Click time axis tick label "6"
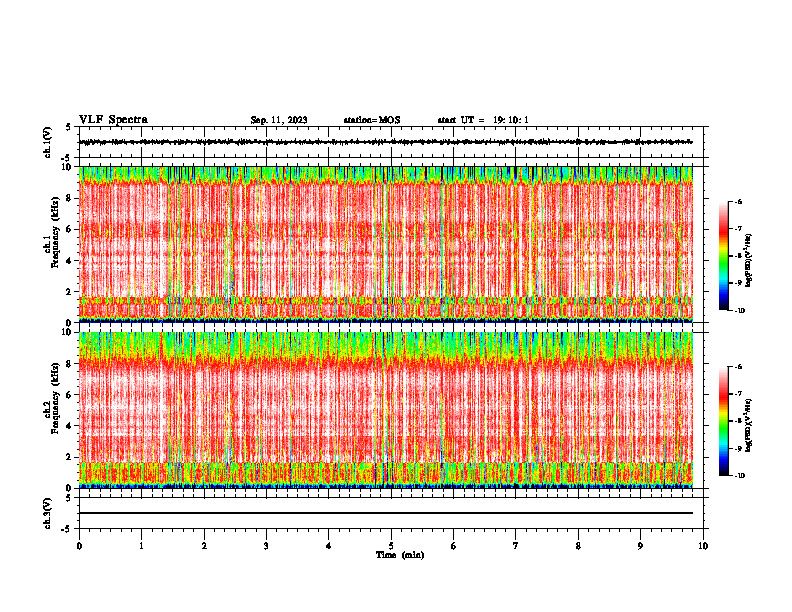 coord(454,546)
